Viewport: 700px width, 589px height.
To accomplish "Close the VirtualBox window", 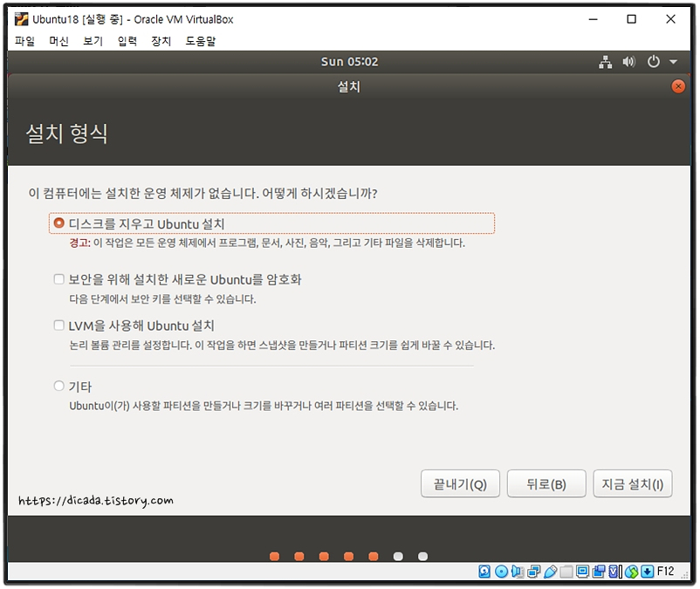I will [x=670, y=19].
